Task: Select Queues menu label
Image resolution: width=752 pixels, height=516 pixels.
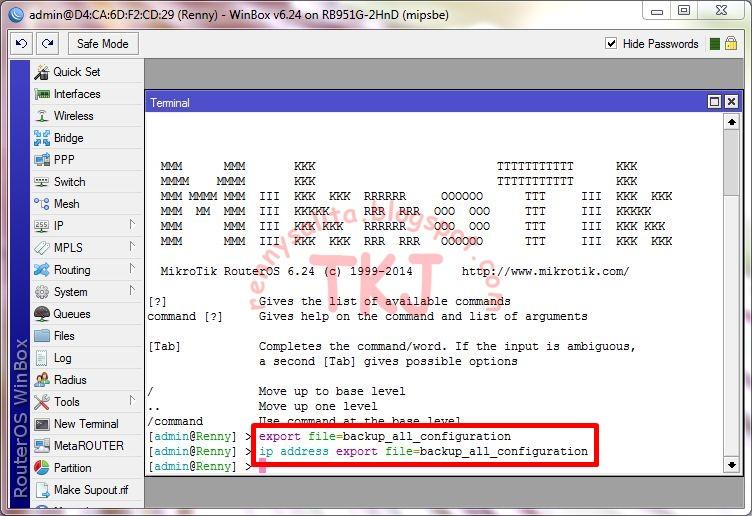Action: point(72,314)
